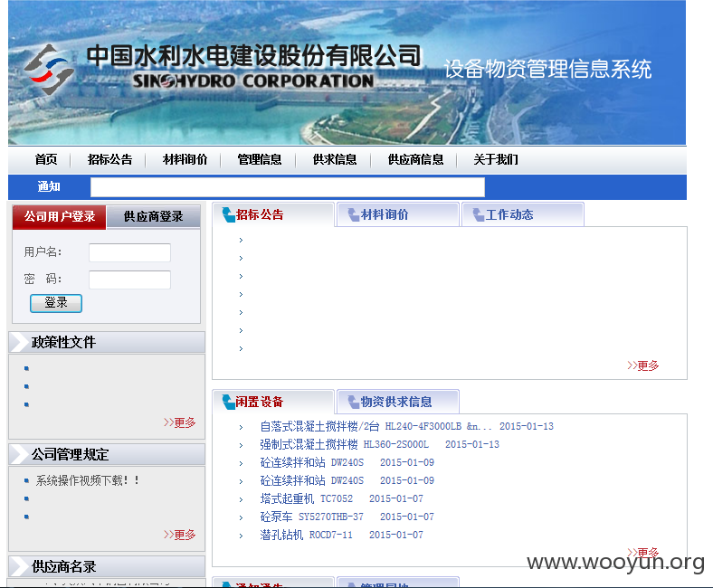
Task: Click 更多 under 政策性文件
Action: click(x=180, y=422)
